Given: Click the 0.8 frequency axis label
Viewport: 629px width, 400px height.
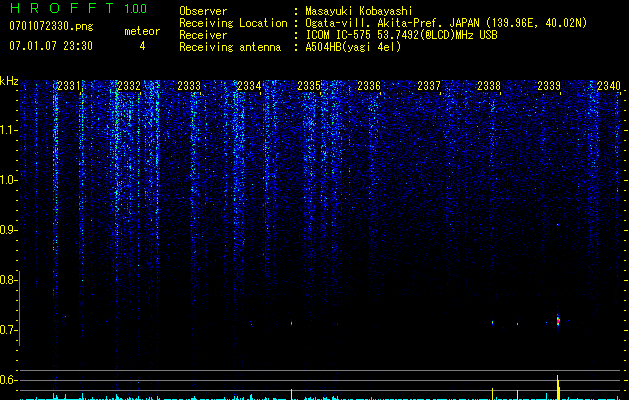Looking at the screenshot, I should (9, 280).
